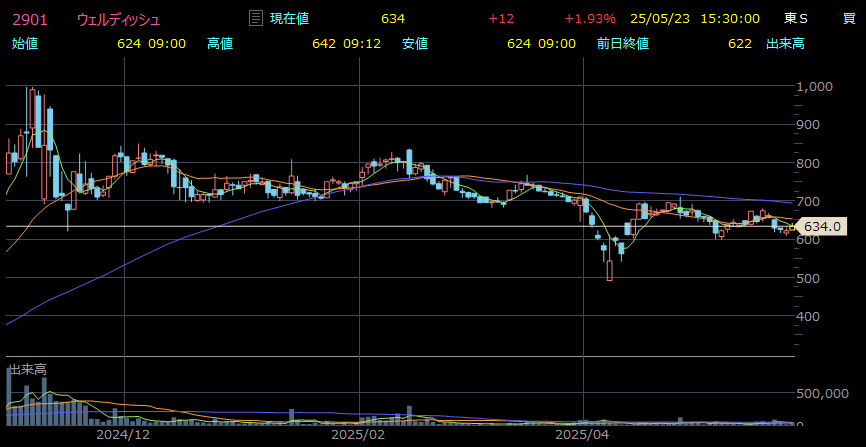Select the stock code 2901
This screenshot has height=447, width=866.
coord(30,19)
